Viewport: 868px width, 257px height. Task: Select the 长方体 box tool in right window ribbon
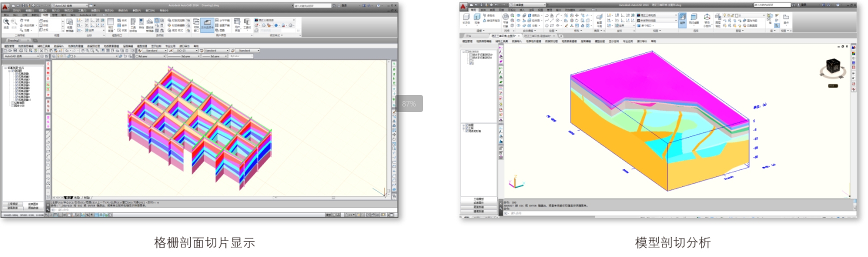(466, 18)
